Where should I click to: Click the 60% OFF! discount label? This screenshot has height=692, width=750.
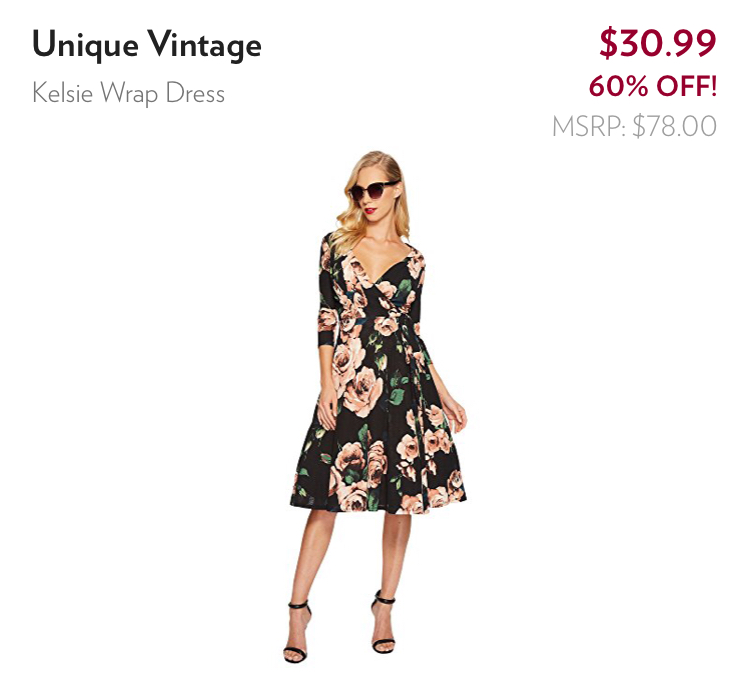pyautogui.click(x=652, y=86)
